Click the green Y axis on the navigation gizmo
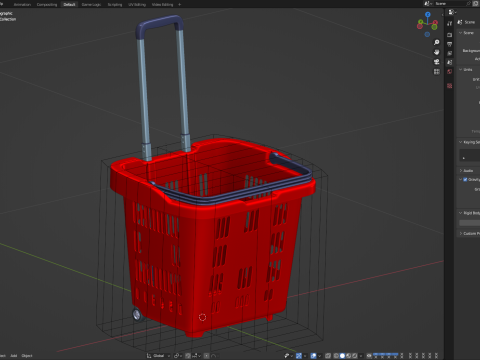 421,21
